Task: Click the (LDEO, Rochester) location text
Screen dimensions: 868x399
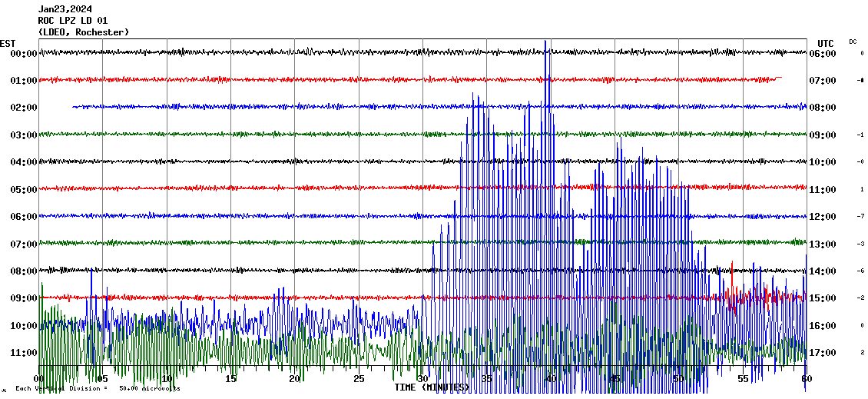Action: point(84,32)
